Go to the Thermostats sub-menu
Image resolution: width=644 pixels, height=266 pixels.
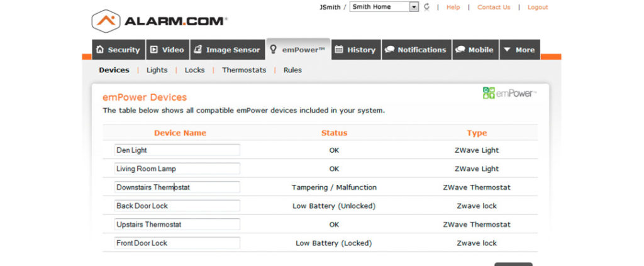[x=244, y=70]
